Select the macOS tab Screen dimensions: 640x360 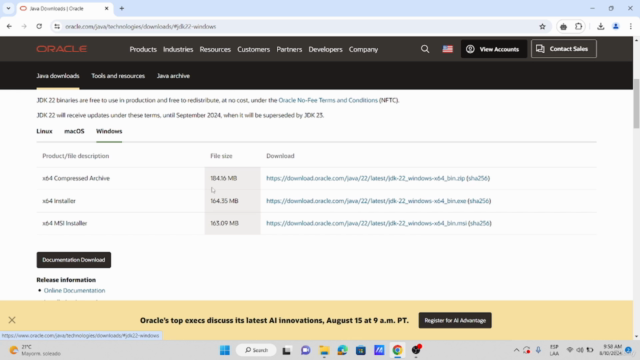[x=74, y=131]
